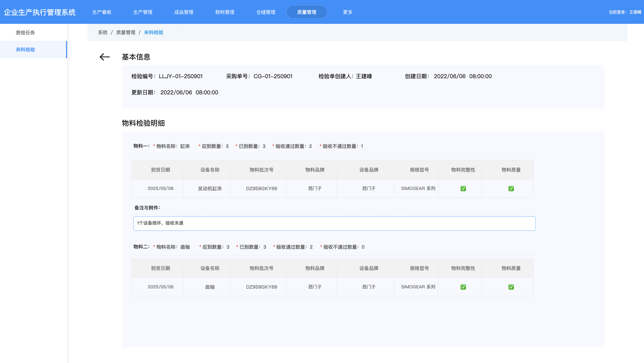Open 质检任务 in the sidebar
Viewport: 644px width, 363px height.
click(x=25, y=33)
